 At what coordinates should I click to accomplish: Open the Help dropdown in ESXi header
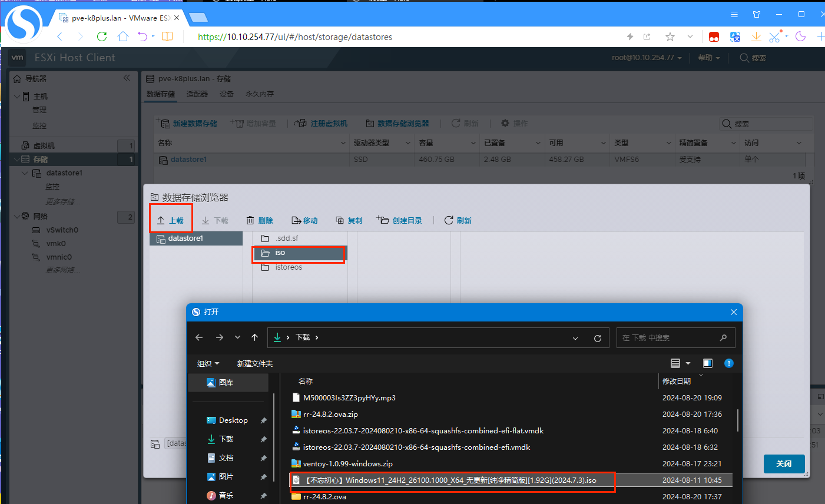tap(709, 58)
